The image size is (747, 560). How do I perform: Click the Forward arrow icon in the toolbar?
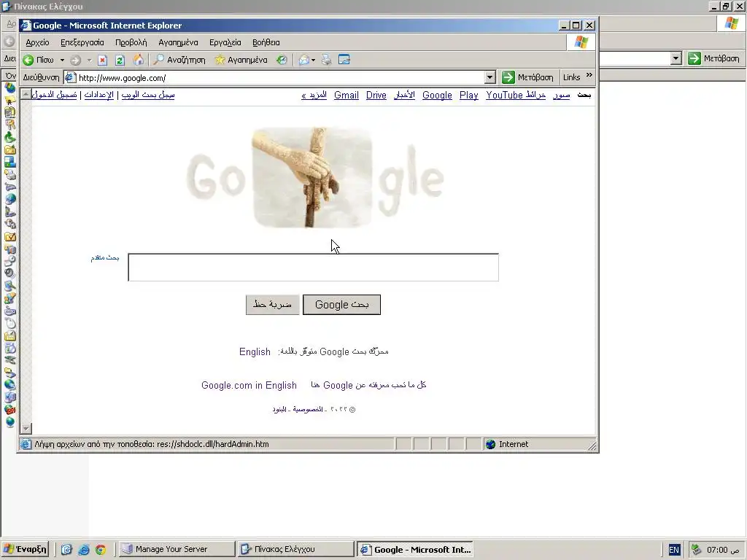coord(75,60)
